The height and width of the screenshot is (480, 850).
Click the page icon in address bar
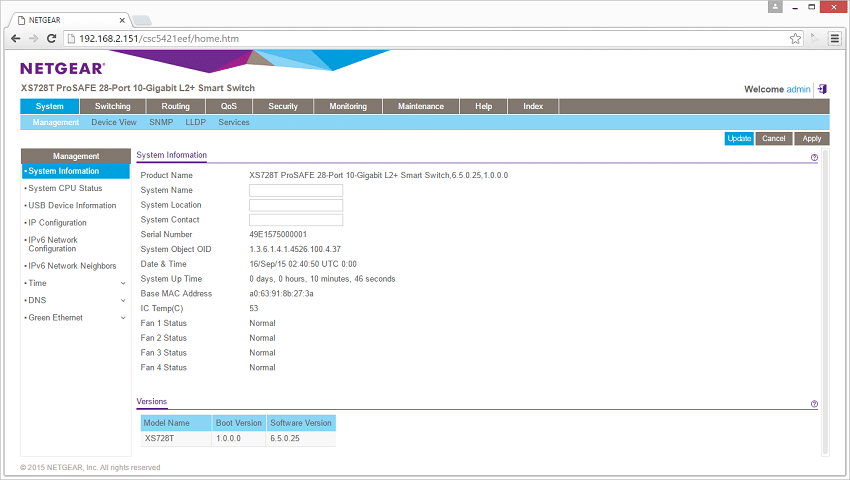point(70,39)
